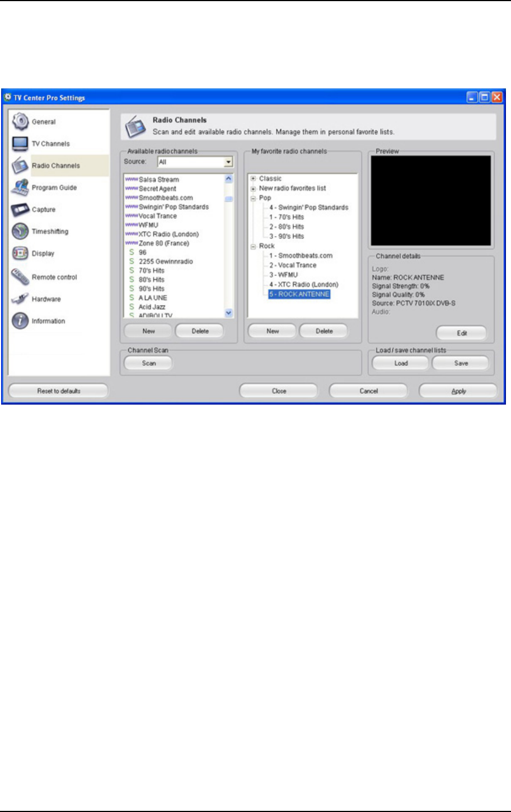Click the S icon next to Acid Jazz

pos(132,307)
